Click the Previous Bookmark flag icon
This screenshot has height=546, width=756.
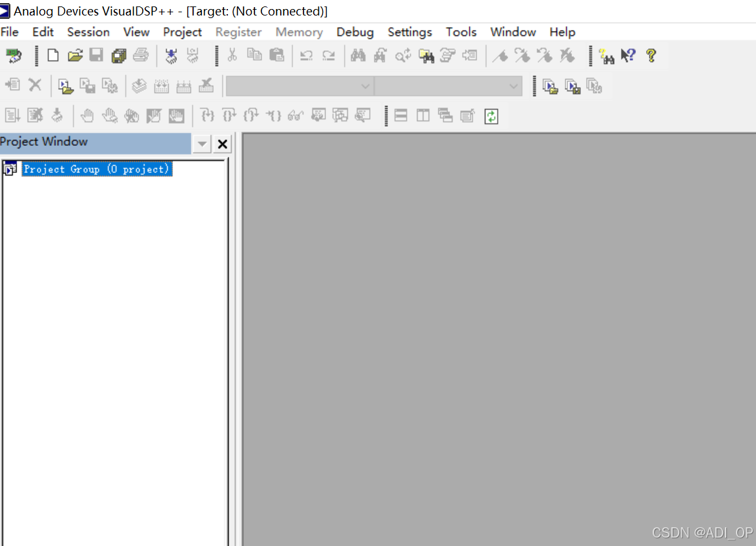[x=544, y=56]
